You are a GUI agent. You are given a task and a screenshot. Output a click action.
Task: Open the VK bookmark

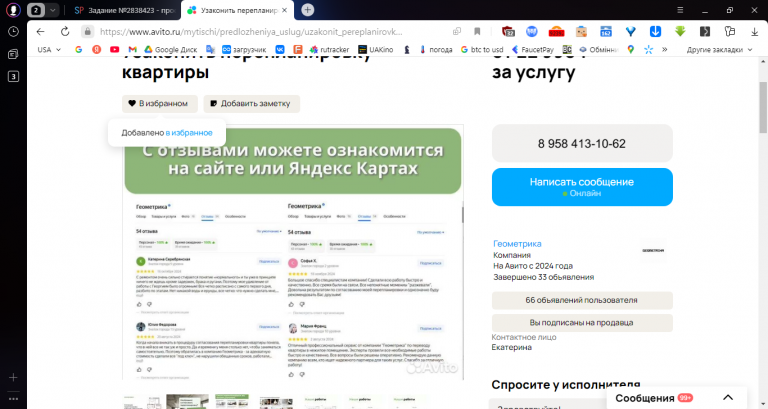coord(280,49)
